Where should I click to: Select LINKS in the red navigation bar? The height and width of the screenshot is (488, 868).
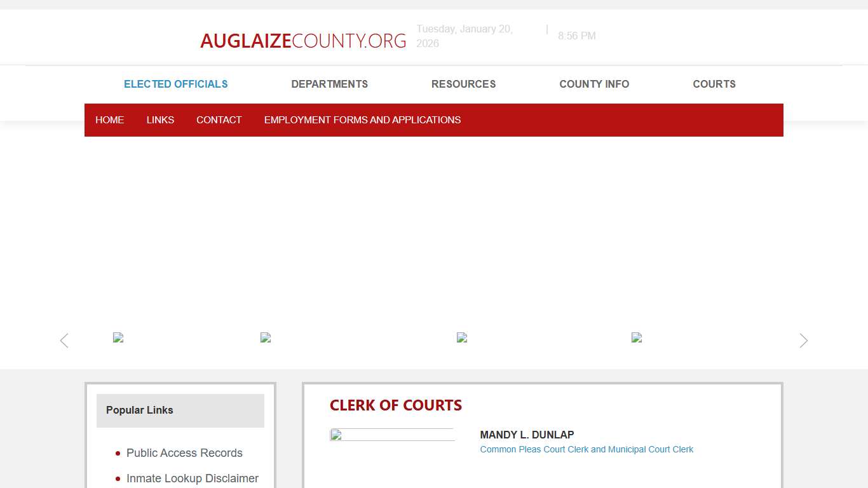point(160,119)
